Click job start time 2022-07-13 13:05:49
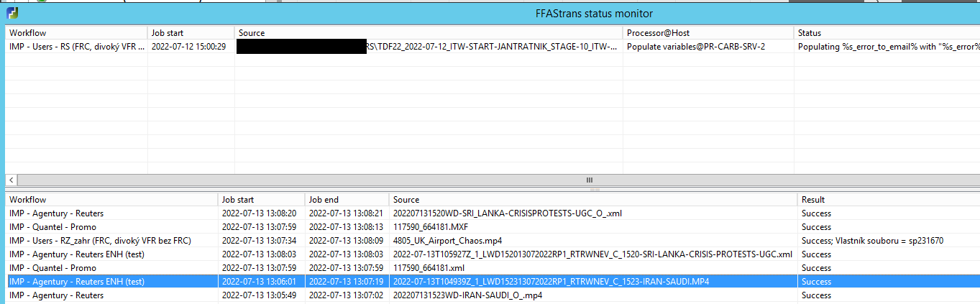 [x=260, y=295]
